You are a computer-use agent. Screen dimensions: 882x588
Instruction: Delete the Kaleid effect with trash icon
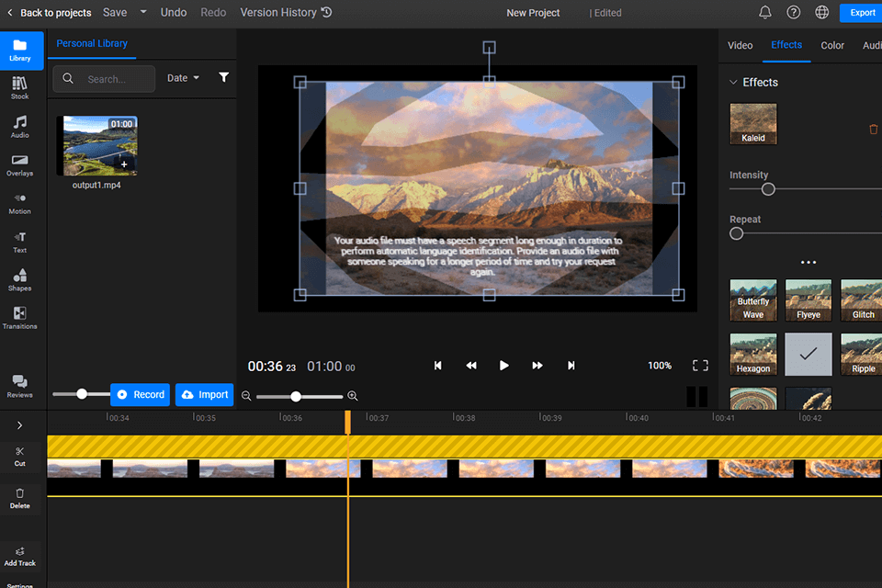click(873, 130)
